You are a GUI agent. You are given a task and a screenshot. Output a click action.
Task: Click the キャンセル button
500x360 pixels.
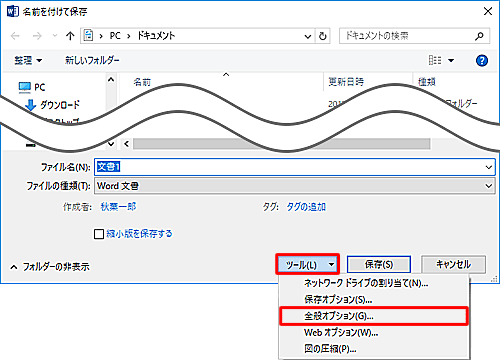[453, 265]
